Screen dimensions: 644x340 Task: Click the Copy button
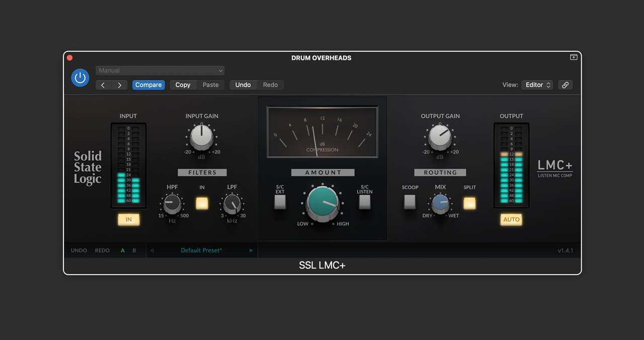pos(183,85)
